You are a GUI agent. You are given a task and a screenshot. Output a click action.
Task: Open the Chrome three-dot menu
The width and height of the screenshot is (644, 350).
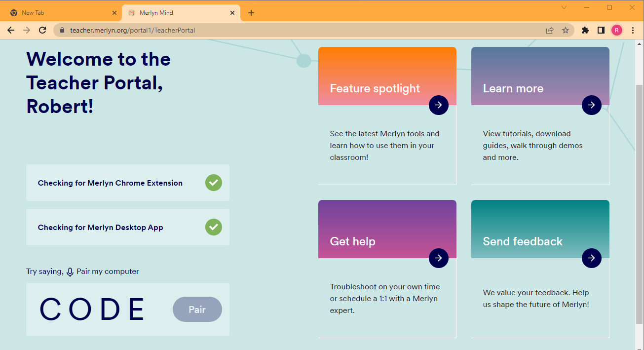pos(633,30)
